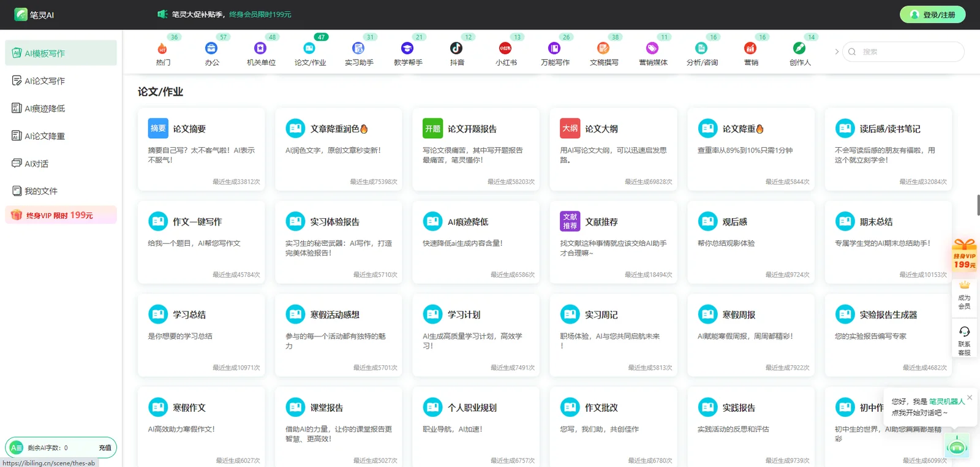Open the 寒假作文 template

(x=202, y=427)
